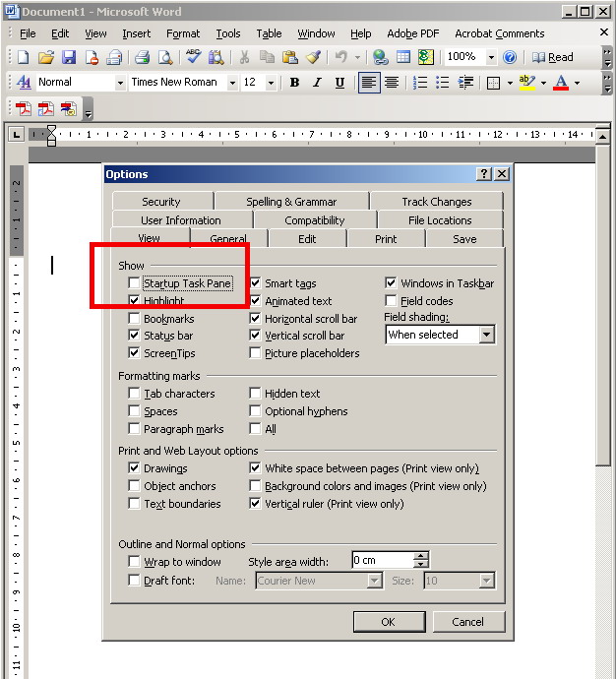
Task: Run Spelling and Grammar check icon
Action: (193, 57)
